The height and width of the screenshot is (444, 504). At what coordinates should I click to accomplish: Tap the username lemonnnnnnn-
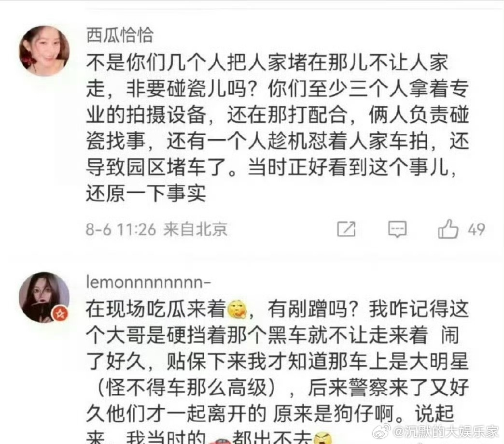pyautogui.click(x=149, y=282)
